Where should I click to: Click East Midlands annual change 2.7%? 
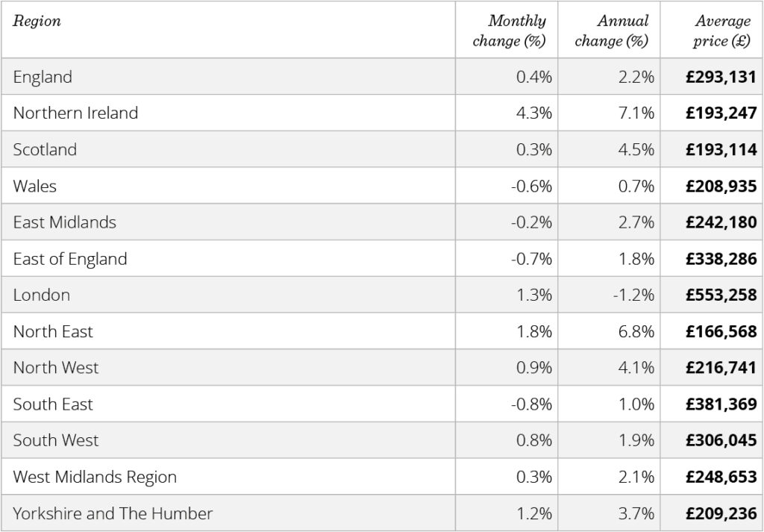click(x=636, y=222)
